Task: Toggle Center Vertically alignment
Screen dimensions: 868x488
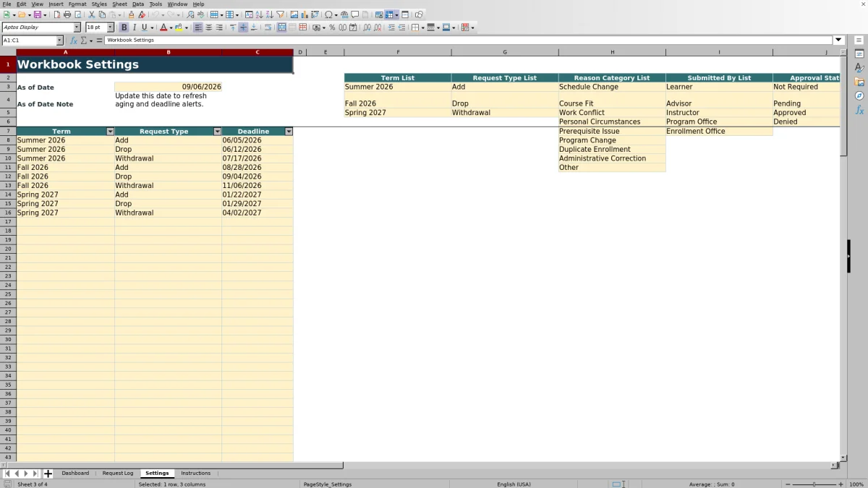Action: click(x=243, y=27)
